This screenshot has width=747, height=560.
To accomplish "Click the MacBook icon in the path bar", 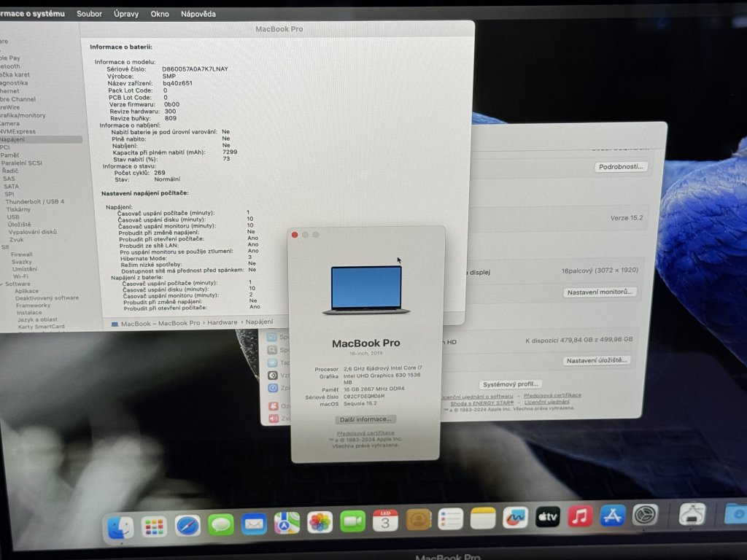I will (115, 324).
